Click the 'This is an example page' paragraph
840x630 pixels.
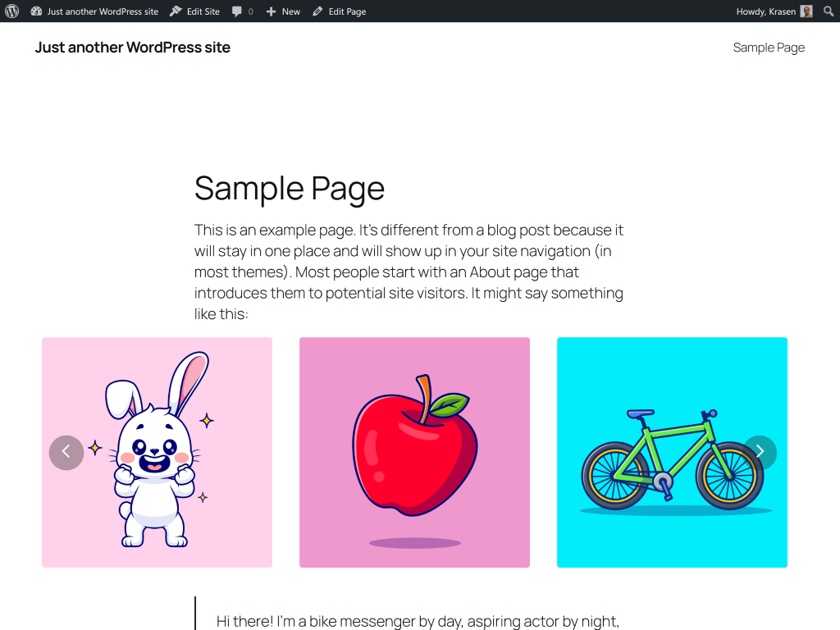coord(409,272)
